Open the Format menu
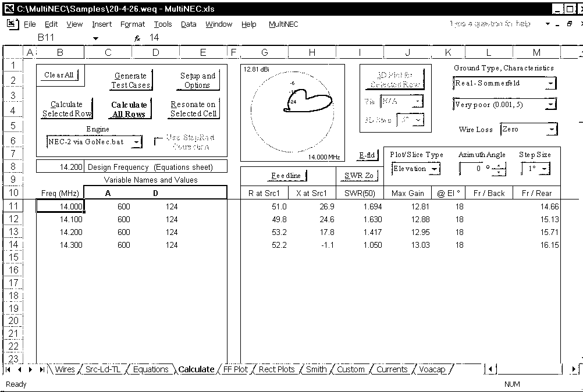The height and width of the screenshot is (392, 583). (x=132, y=24)
